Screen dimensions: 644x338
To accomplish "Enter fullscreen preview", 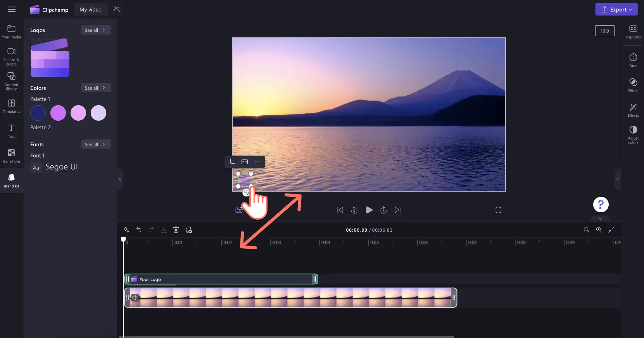I will 498,210.
